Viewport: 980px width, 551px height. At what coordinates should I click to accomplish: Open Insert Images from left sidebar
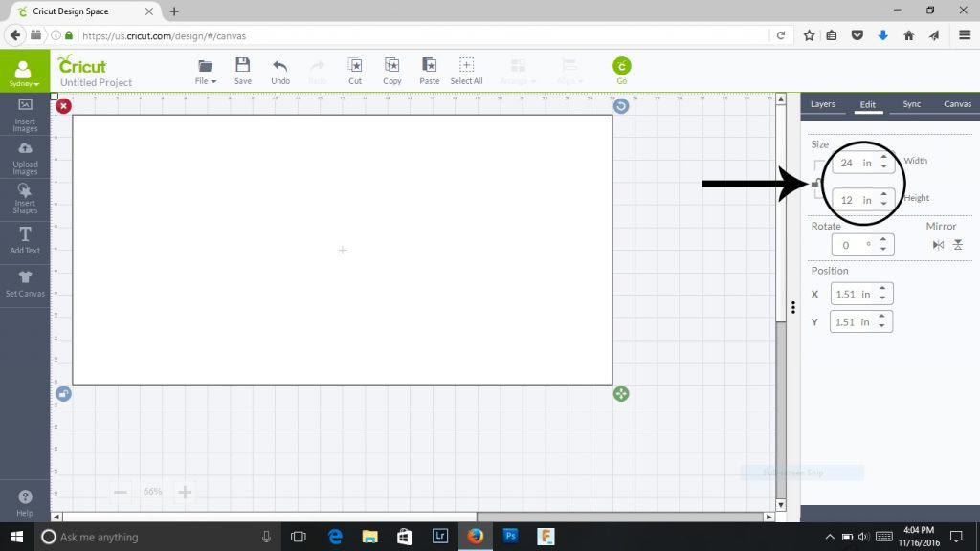tap(25, 113)
